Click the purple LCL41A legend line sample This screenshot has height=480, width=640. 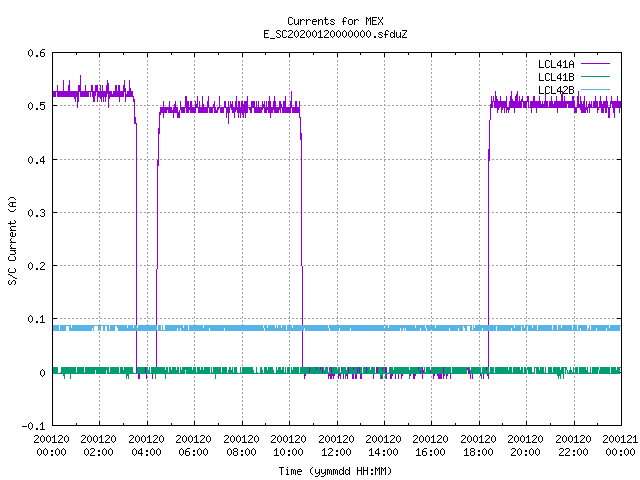595,64
